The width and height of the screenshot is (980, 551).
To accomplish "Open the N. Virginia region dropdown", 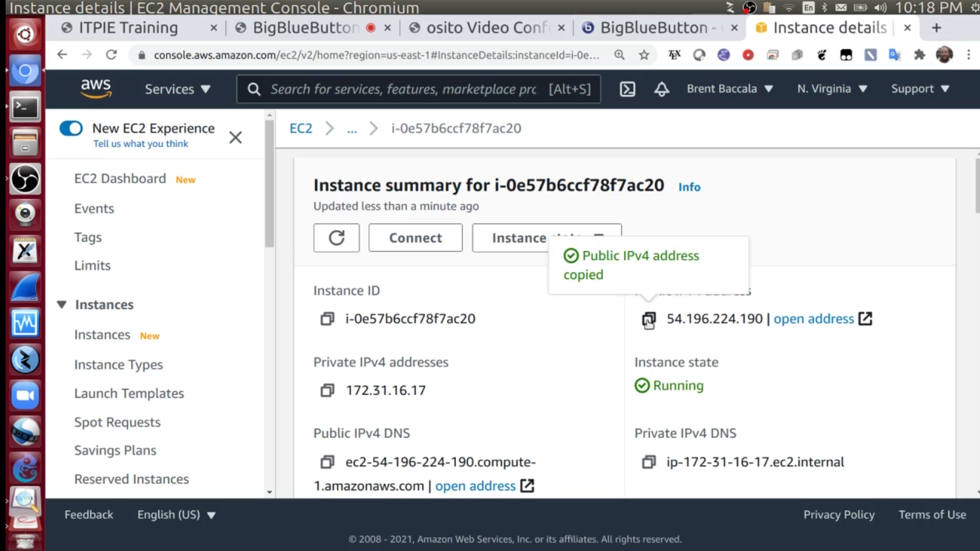I will tap(831, 88).
